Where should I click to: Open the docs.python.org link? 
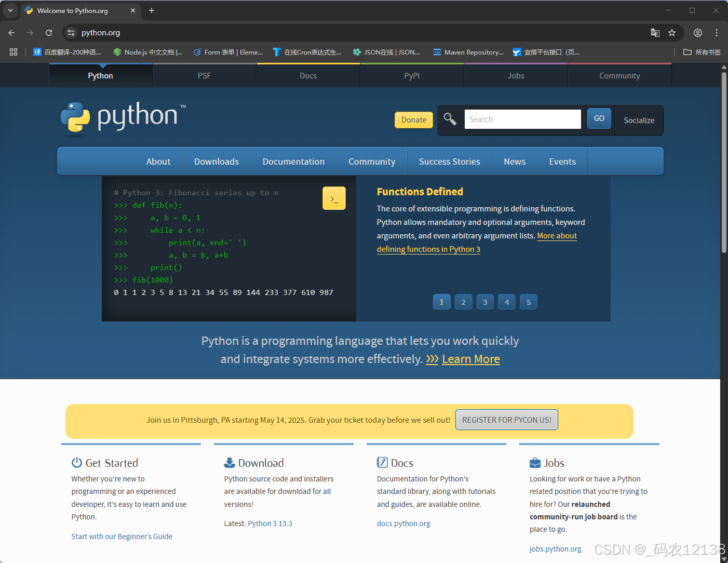tap(403, 524)
